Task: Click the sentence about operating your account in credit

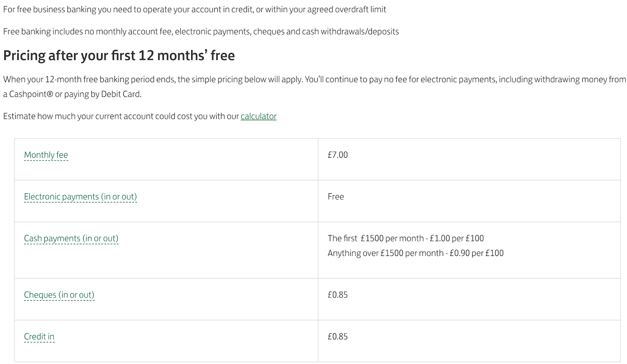Action: click(195, 9)
